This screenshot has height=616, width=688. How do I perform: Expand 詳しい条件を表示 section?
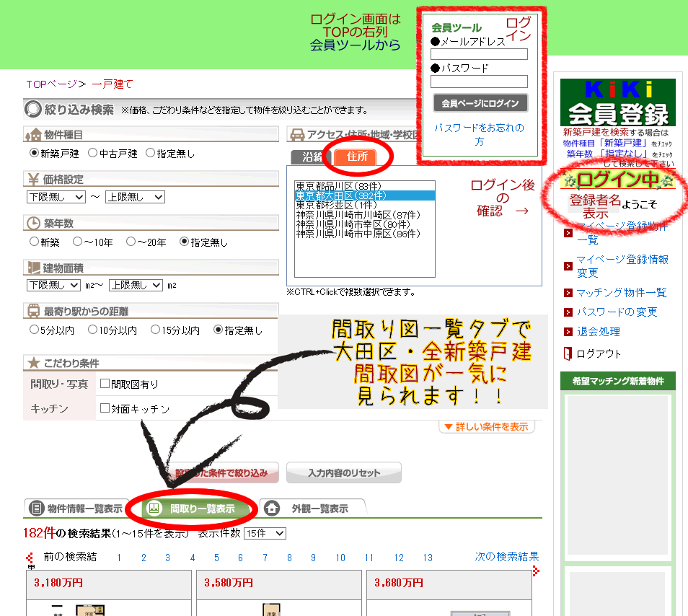tap(487, 427)
